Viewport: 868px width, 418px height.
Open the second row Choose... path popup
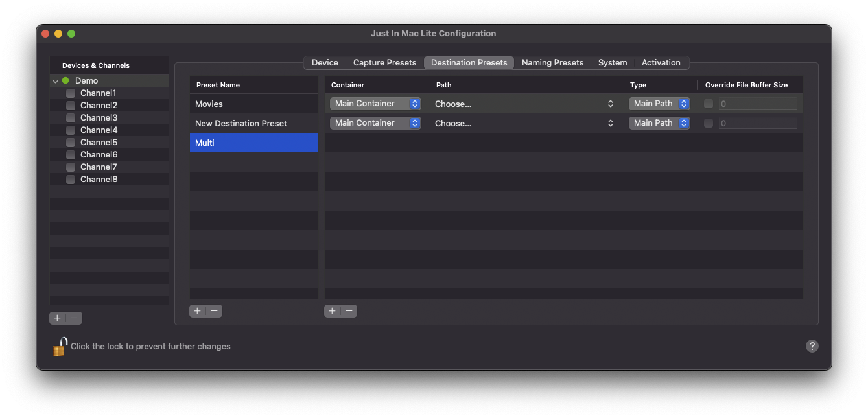pos(524,123)
